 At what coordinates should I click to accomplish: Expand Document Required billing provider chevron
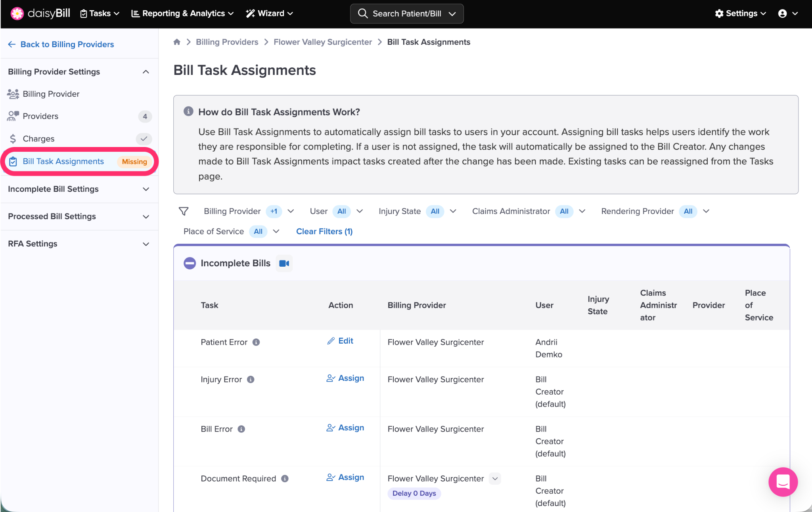tap(495, 479)
